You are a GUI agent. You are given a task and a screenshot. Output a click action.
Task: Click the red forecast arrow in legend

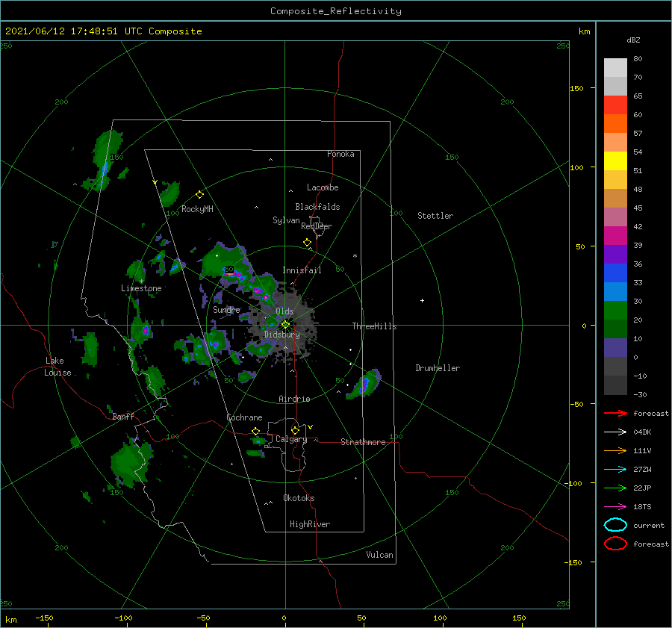pyautogui.click(x=615, y=413)
